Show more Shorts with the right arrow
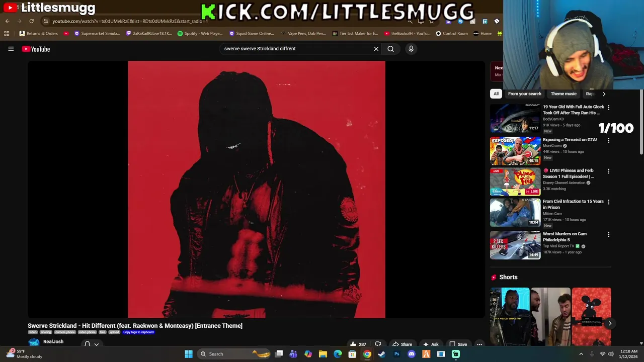 pos(610,323)
